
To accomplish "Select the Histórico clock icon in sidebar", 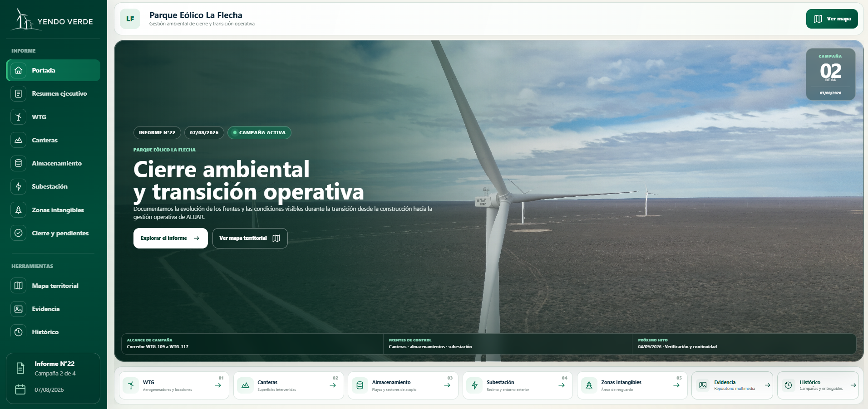I will (x=18, y=332).
